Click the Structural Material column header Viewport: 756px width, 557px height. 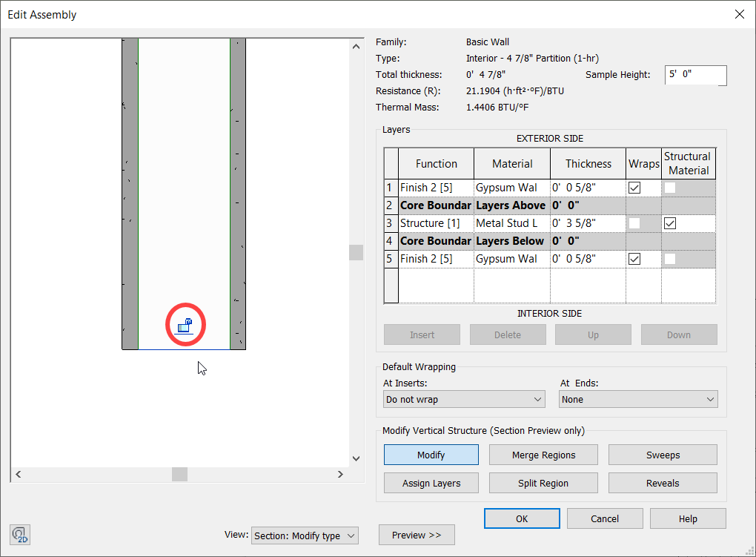(x=689, y=164)
